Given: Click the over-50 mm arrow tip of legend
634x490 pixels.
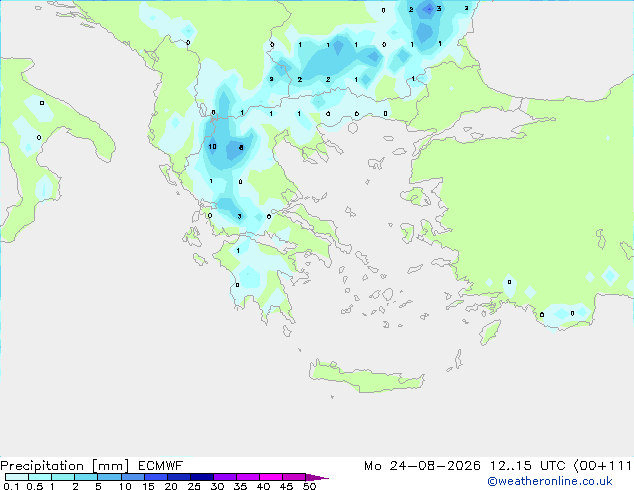Looking at the screenshot, I should (317, 477).
